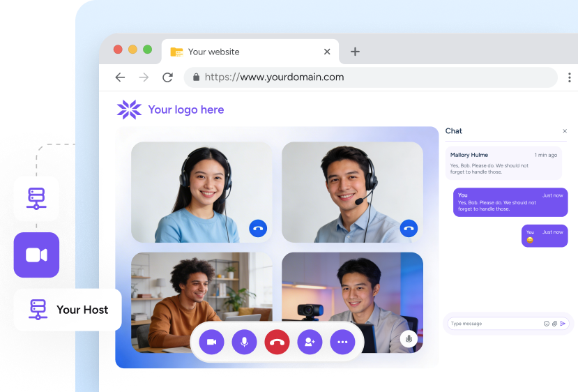Click the Chat panel title

click(453, 131)
